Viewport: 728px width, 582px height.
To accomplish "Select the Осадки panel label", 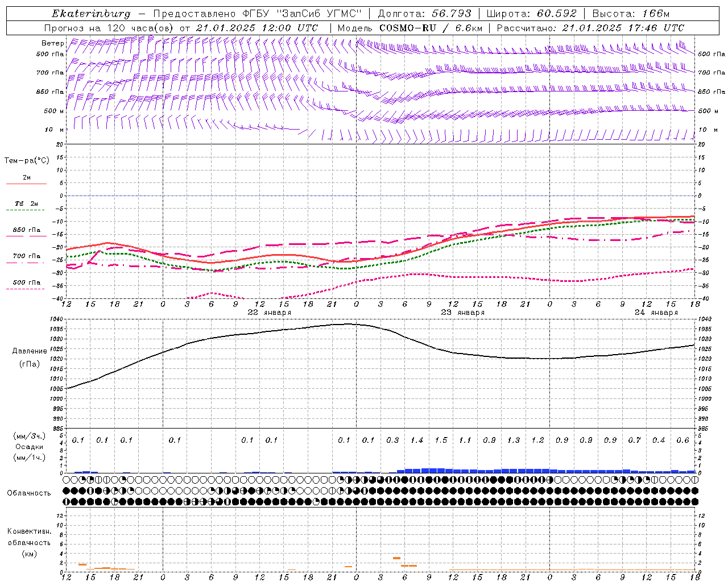I will click(x=30, y=447).
